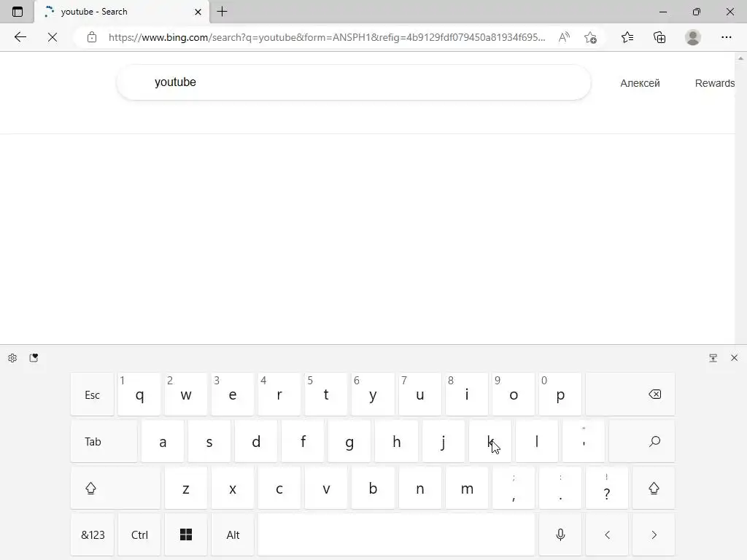
Task: Tap the w key
Action: (x=186, y=394)
